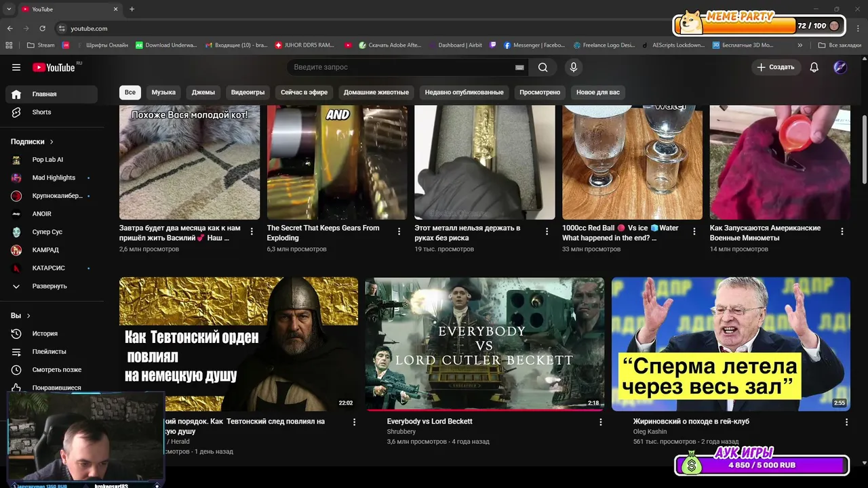Open options for Этот металл short
868x488 pixels.
[x=547, y=232]
